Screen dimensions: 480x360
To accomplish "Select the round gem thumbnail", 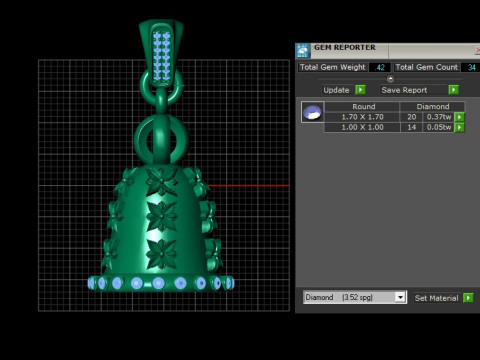I will 312,112.
